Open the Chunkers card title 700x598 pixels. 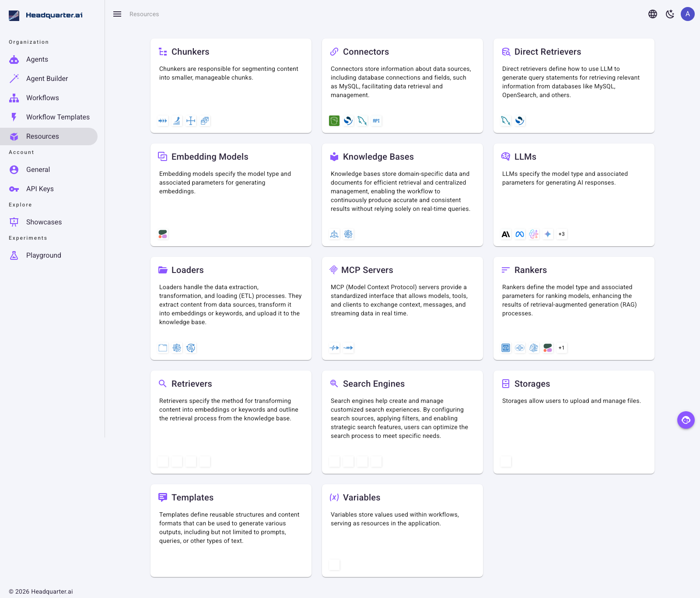click(190, 52)
